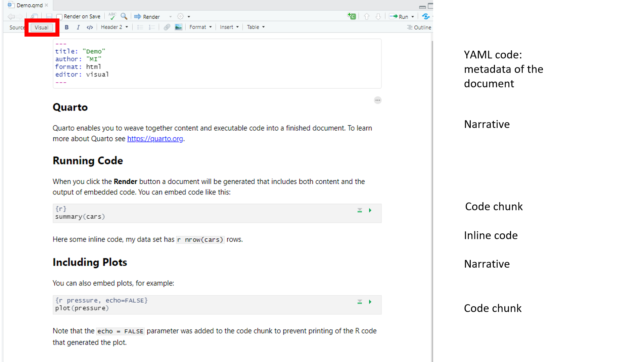Click the bold word Render in paragraph
The width and height of the screenshot is (644, 362).
coord(126,182)
